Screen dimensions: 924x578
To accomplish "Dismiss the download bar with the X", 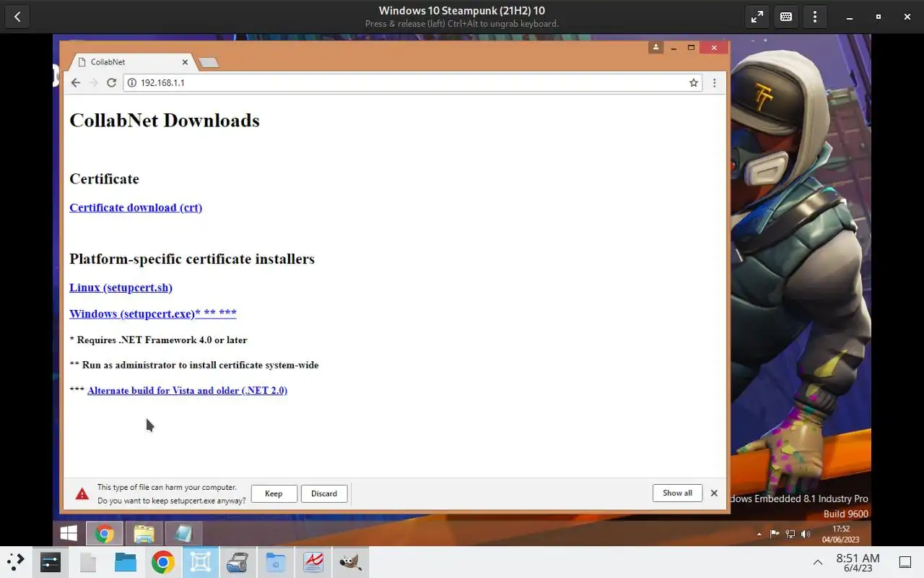I will pos(714,493).
